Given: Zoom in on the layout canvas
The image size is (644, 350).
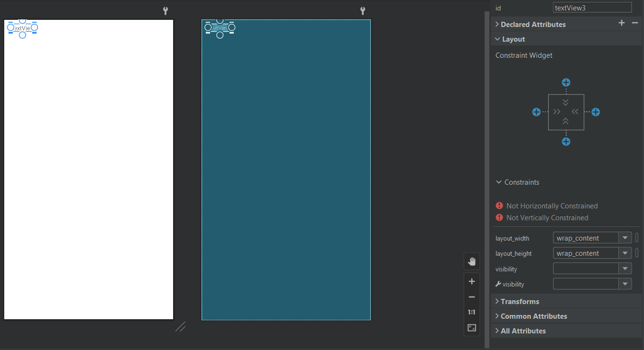Looking at the screenshot, I should click(x=471, y=281).
